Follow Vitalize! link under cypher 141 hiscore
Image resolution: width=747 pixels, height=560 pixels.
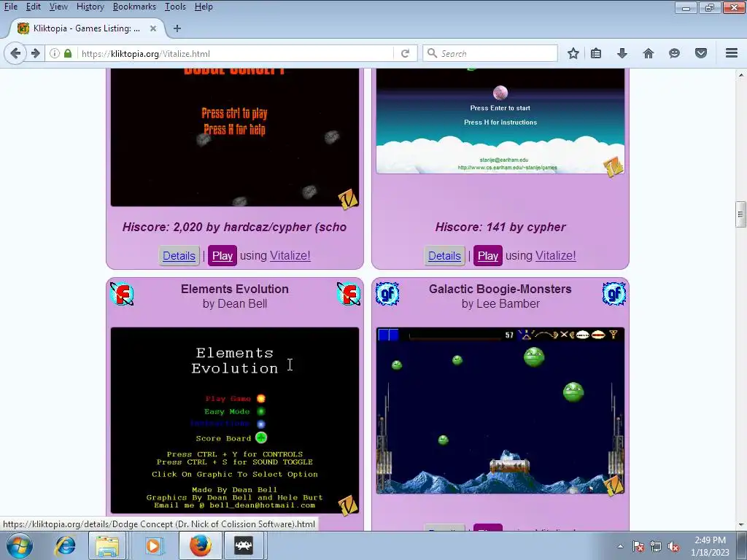point(555,256)
